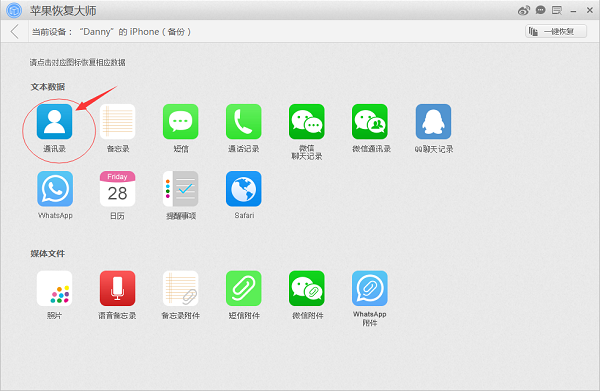Select the 短信附件 message attachment icon
The height and width of the screenshot is (391, 600).
(244, 288)
